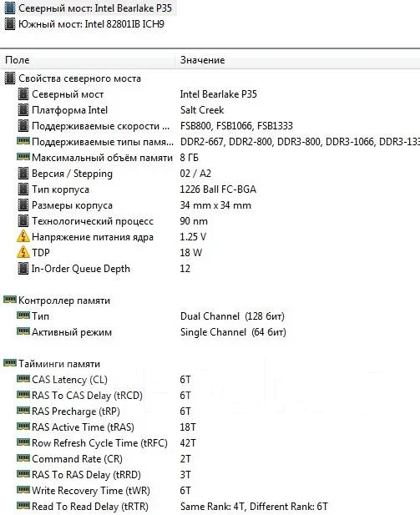Click the warning icon of Напряжение питания ядра
Image resolution: width=420 pixels, height=515 pixels.
(x=23, y=236)
